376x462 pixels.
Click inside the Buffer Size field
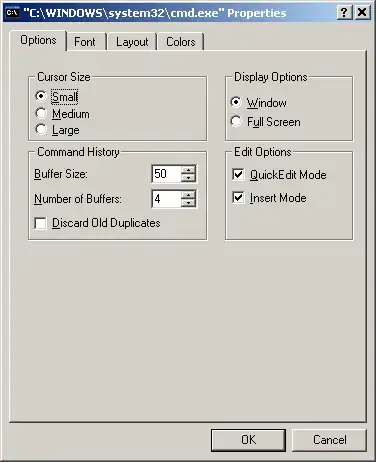166,174
